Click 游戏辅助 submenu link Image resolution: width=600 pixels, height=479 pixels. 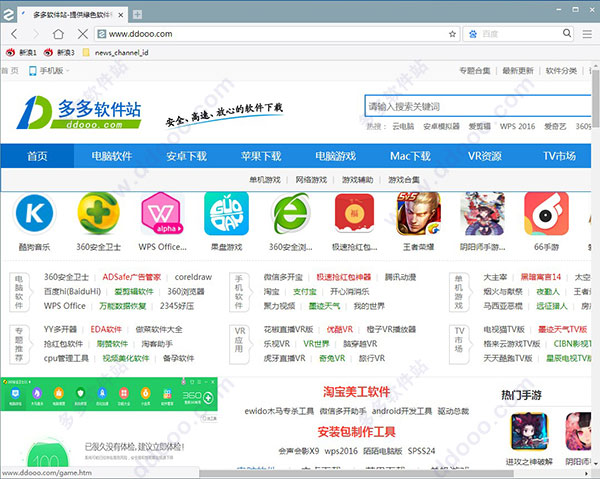(357, 180)
